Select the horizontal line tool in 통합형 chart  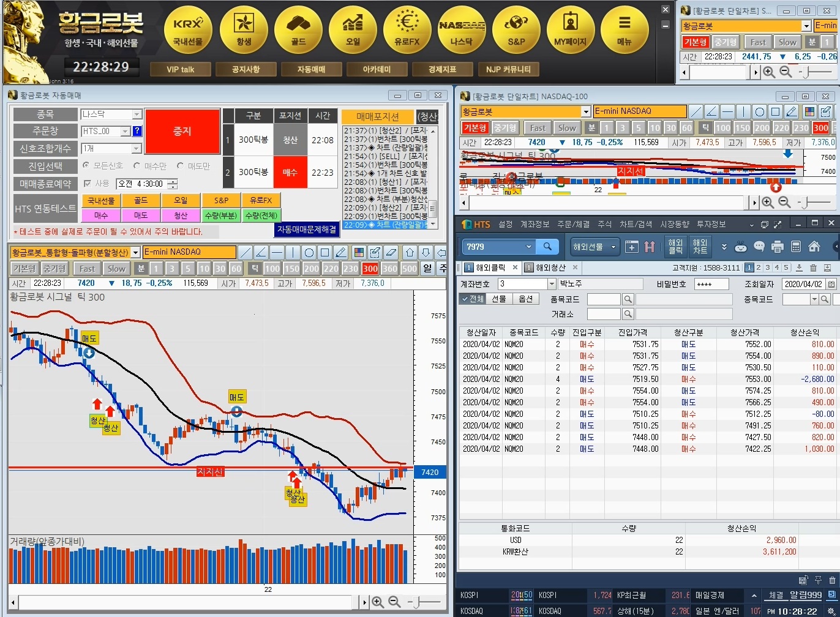coord(277,252)
